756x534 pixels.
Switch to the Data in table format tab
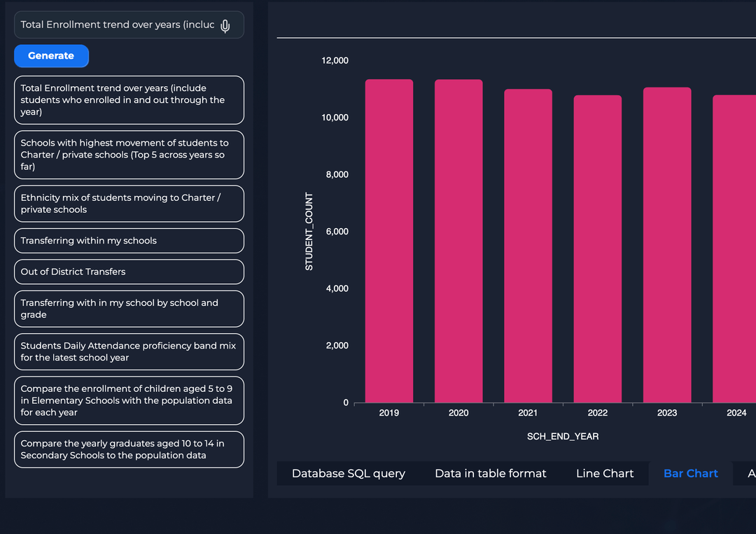[x=490, y=474]
